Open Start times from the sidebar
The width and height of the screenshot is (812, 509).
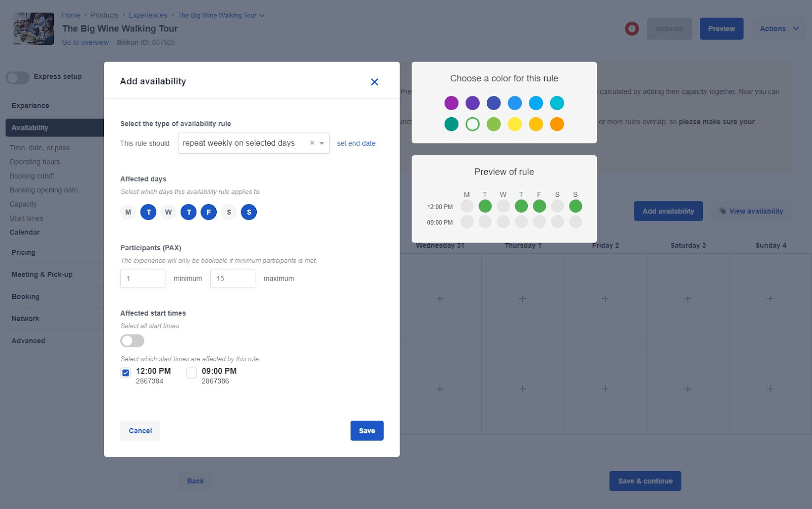26,218
